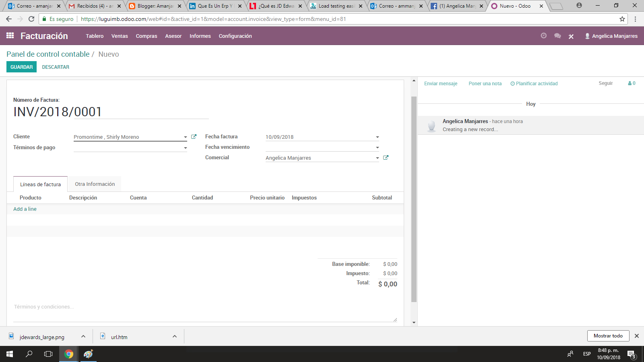This screenshot has width=644, height=362.
Task: Click Seguir to follow record
Action: pyautogui.click(x=606, y=83)
